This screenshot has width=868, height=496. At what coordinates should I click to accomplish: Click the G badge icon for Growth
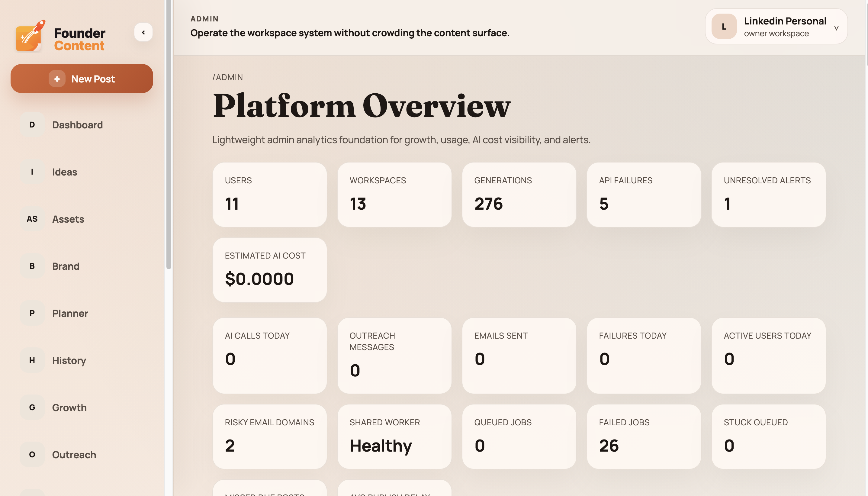coord(32,407)
